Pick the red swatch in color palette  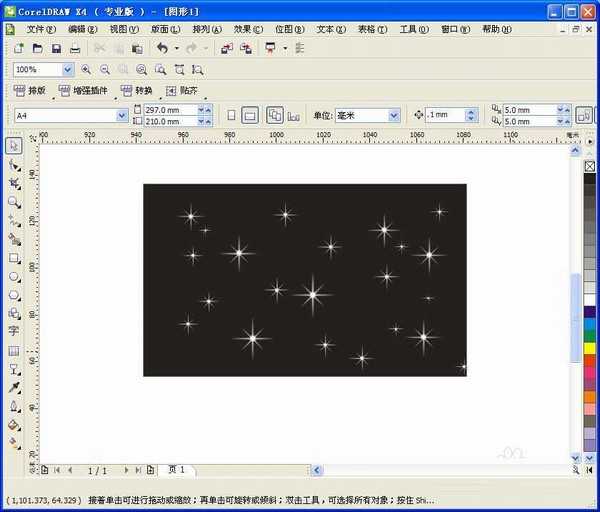click(590, 360)
